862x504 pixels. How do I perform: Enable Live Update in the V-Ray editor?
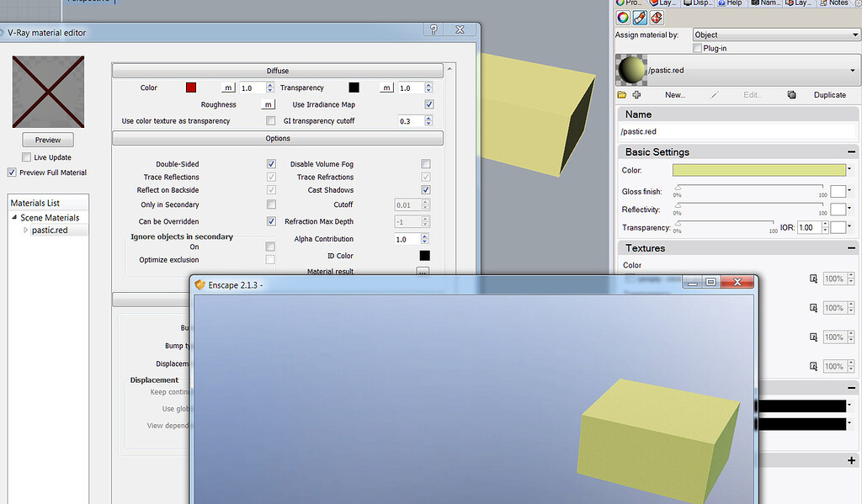point(25,157)
